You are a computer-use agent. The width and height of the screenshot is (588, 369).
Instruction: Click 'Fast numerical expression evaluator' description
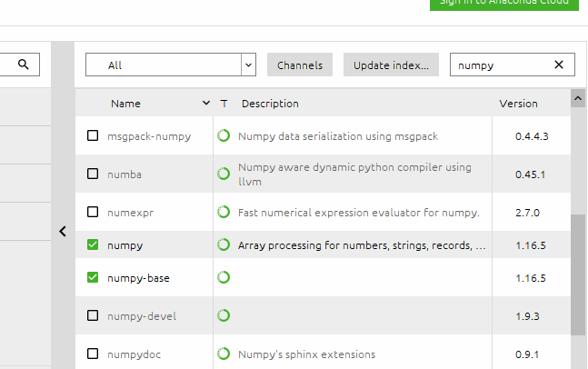click(x=359, y=213)
